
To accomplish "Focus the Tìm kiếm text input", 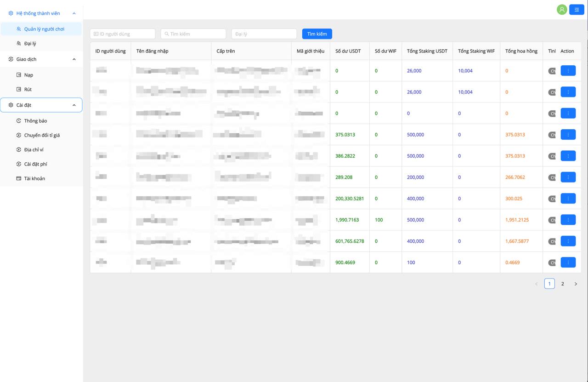I will click(x=193, y=34).
